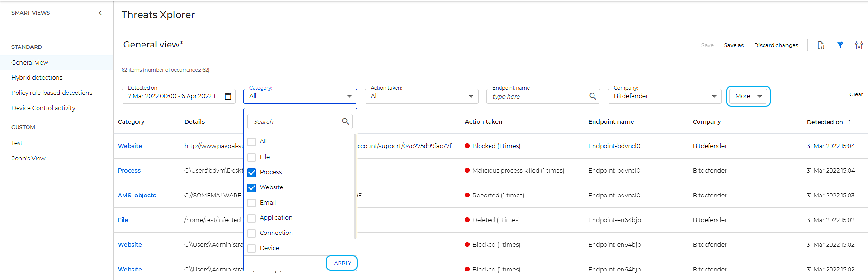Collapse the Smart Views sidebar
This screenshot has width=868, height=280.
click(100, 13)
